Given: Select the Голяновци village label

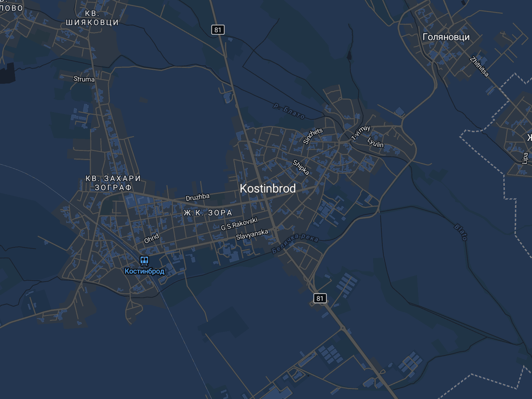Looking at the screenshot, I should coord(446,37).
